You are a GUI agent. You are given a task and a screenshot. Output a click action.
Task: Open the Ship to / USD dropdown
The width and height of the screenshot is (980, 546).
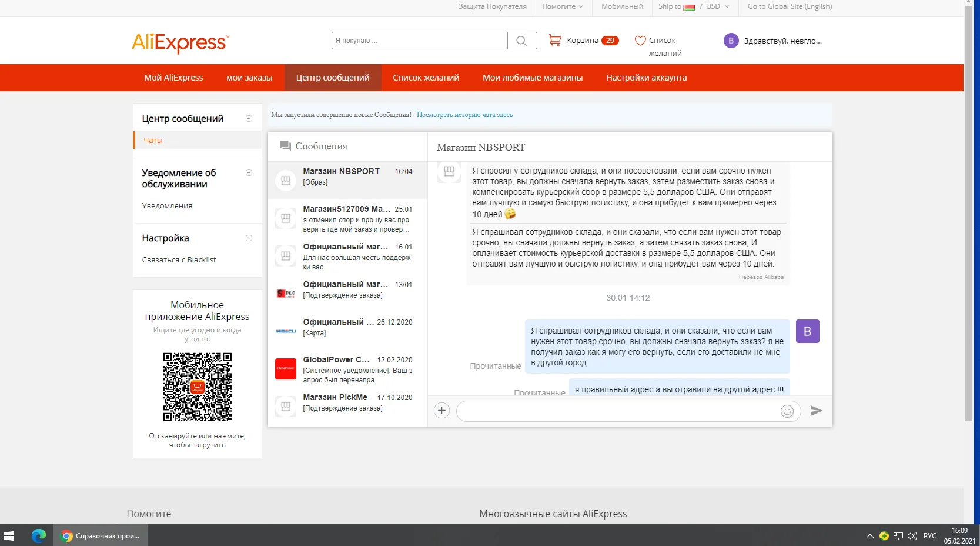coord(694,6)
